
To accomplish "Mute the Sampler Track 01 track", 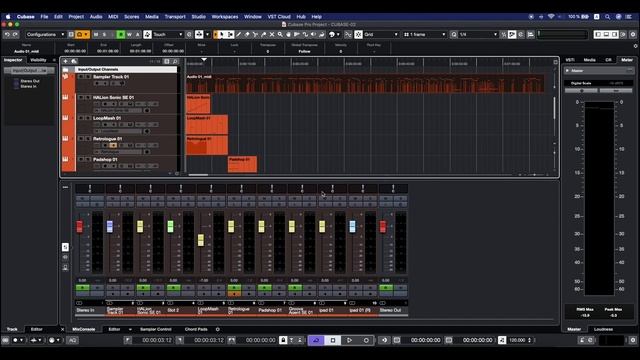I will 80,77.
